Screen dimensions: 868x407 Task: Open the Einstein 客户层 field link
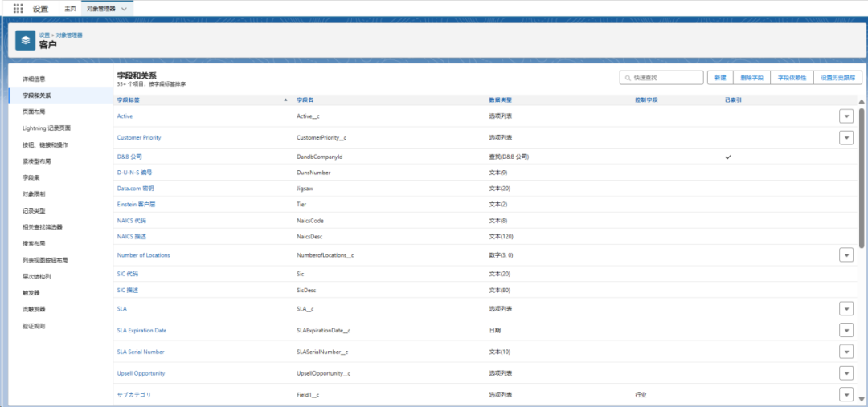137,205
